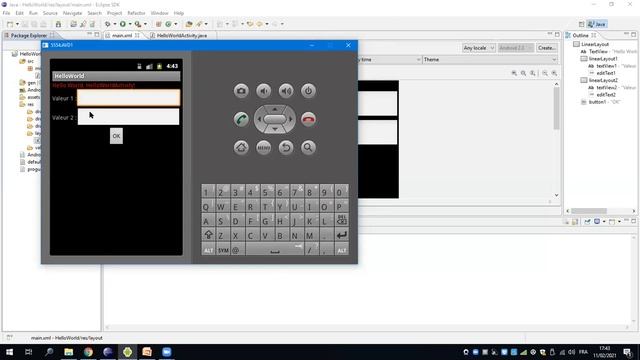640x360 pixels.
Task: Click the green call button in emulator
Action: pyautogui.click(x=241, y=119)
